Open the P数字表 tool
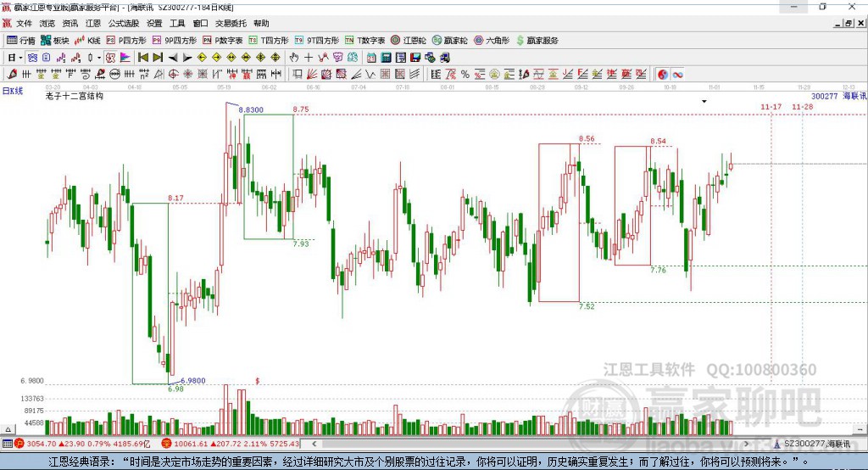 point(223,41)
